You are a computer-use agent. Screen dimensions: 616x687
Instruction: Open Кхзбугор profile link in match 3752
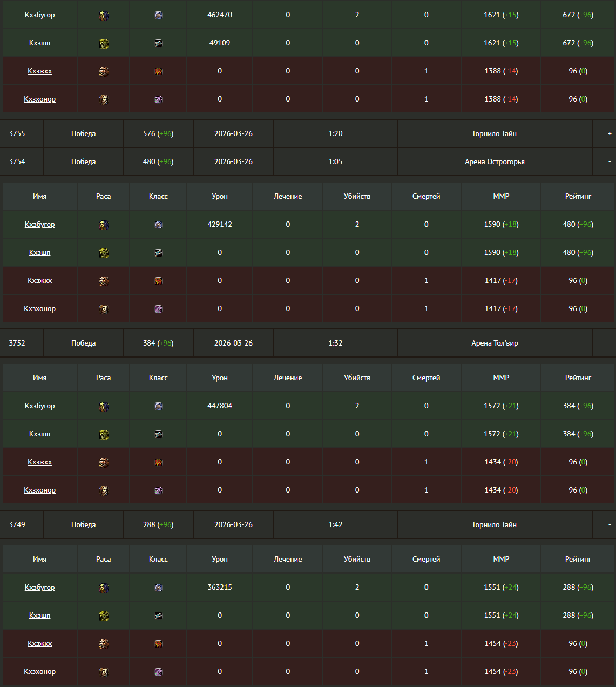40,406
